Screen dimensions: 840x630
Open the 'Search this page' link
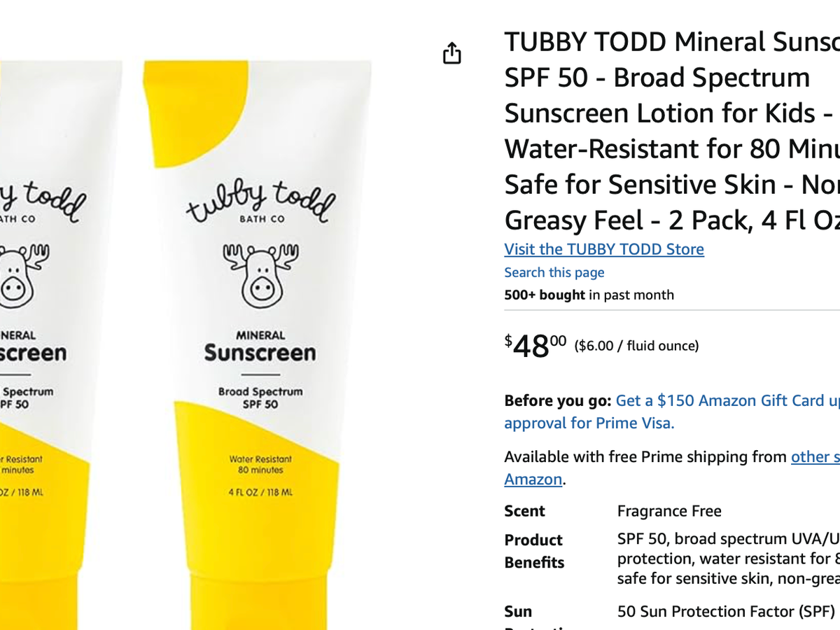pos(554,272)
